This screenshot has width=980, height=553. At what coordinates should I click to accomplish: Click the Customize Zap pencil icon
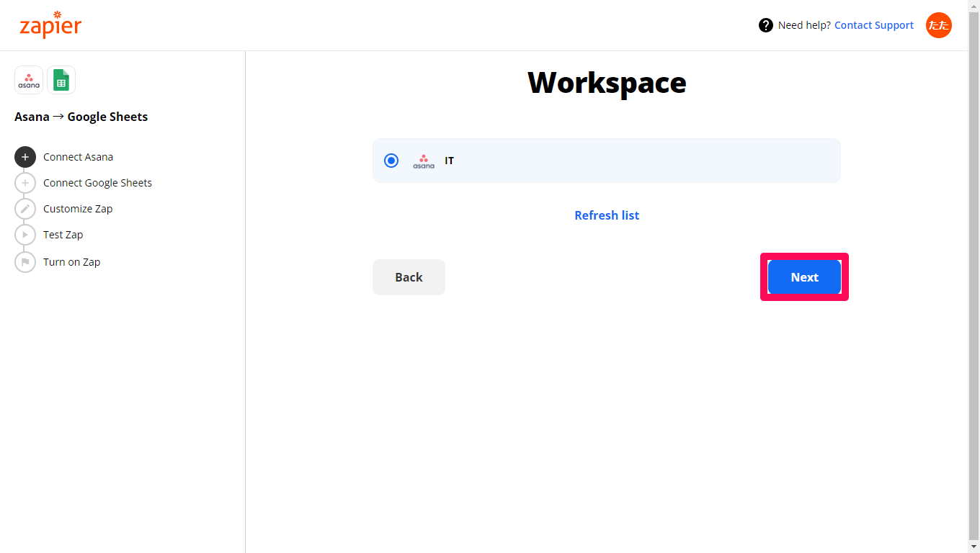[25, 209]
